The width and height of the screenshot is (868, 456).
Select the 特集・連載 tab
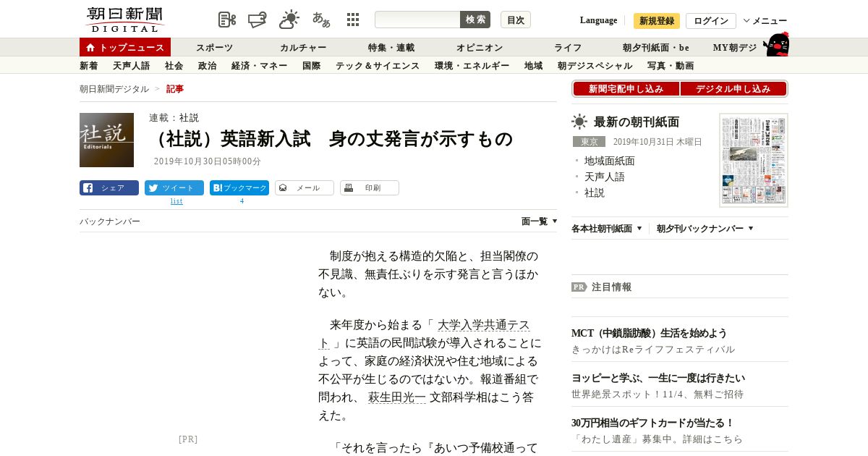pyautogui.click(x=391, y=47)
